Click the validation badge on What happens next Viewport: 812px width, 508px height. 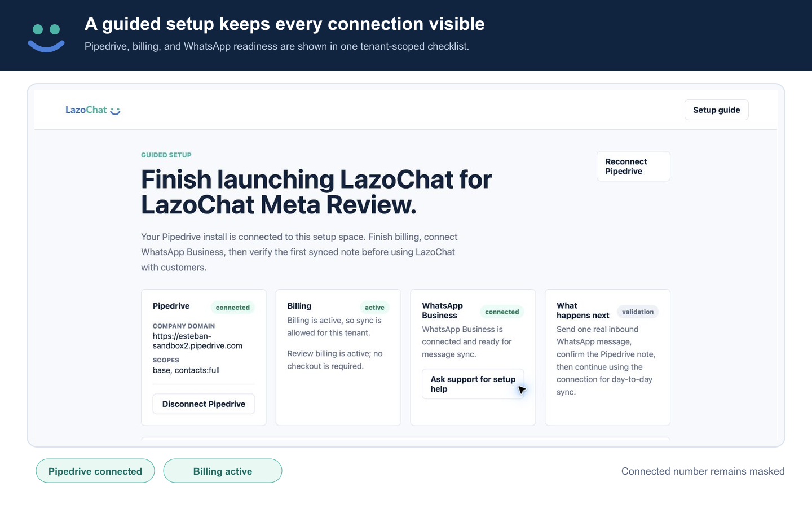[x=638, y=312]
